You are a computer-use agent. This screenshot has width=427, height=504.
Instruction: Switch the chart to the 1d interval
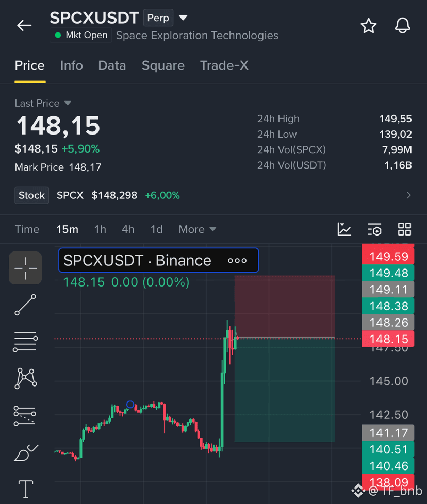[x=156, y=229]
